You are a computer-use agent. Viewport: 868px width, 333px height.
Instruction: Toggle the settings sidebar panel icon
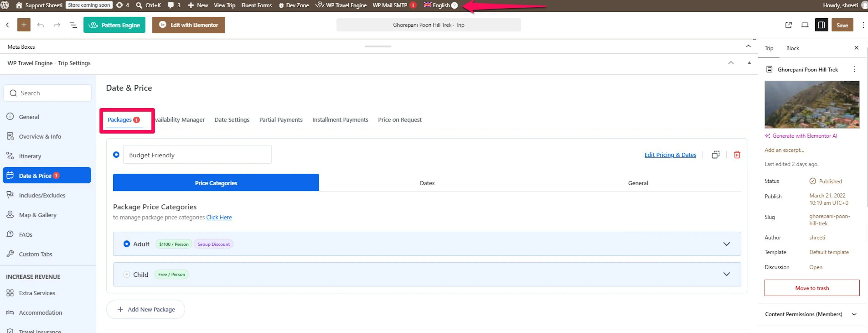tap(821, 25)
